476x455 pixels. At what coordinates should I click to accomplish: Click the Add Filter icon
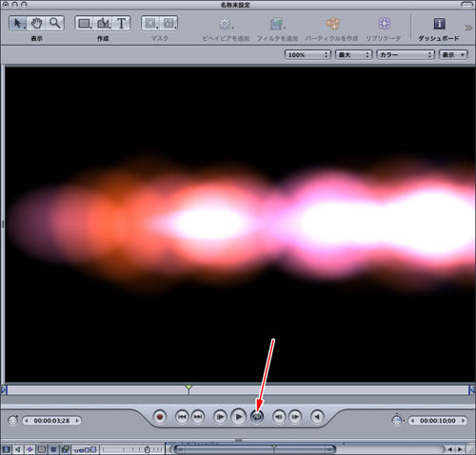[x=277, y=24]
